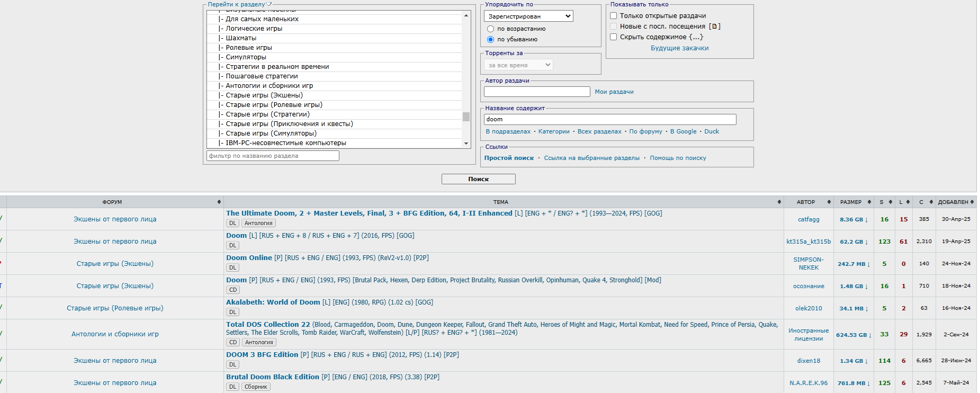Click the document icon beside Новые с посл. посещения

(x=714, y=26)
